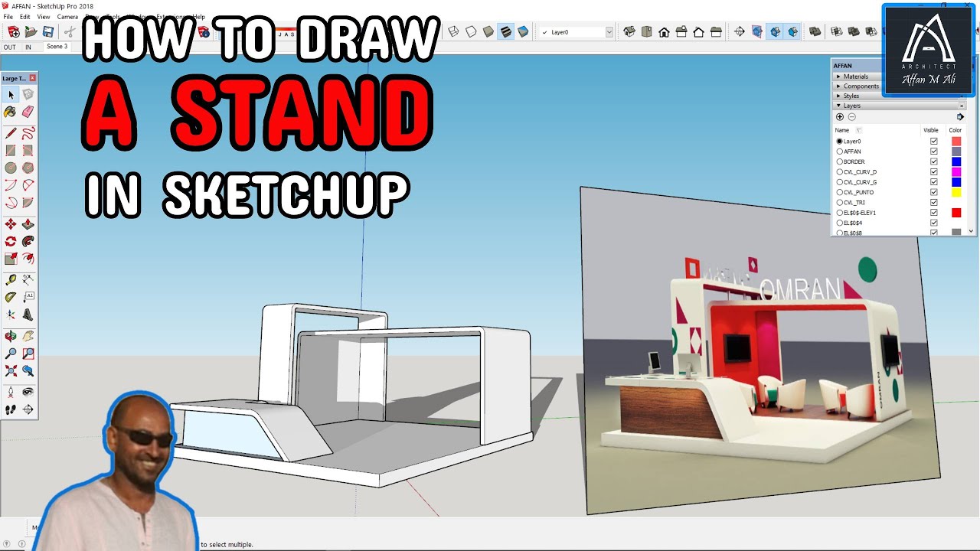
Task: Click the Color column header
Action: (955, 130)
